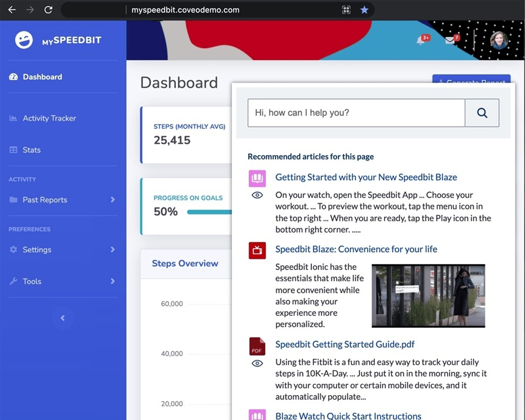Screen dimensions: 525x420
Task: Collapse the sidebar with the arrow toggle
Action: tap(63, 318)
